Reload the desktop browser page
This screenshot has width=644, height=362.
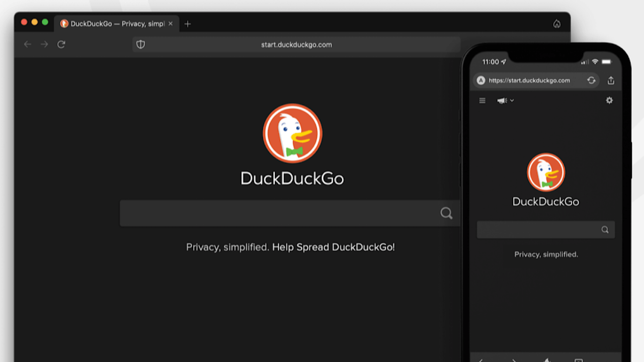[61, 44]
